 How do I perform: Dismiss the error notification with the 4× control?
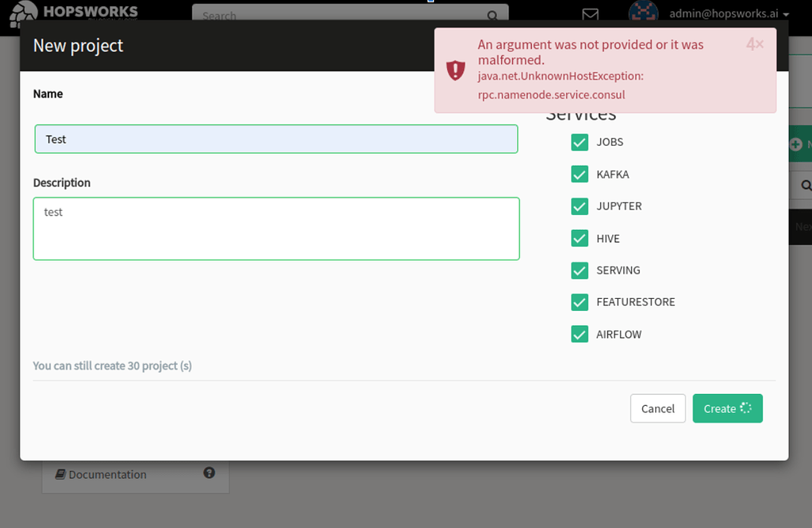coord(754,44)
